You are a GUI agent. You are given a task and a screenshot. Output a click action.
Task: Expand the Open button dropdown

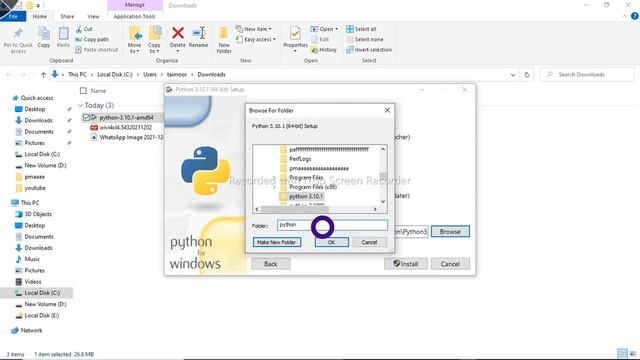[x=336, y=29]
